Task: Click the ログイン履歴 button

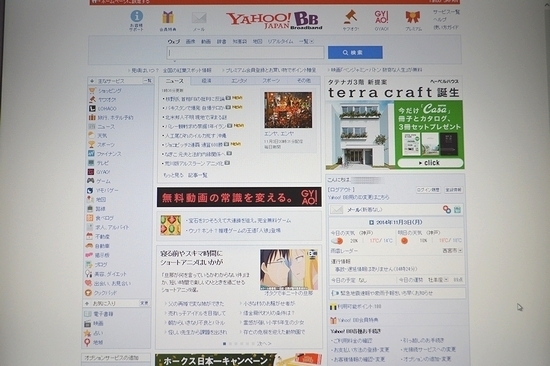Action: pyautogui.click(x=428, y=190)
